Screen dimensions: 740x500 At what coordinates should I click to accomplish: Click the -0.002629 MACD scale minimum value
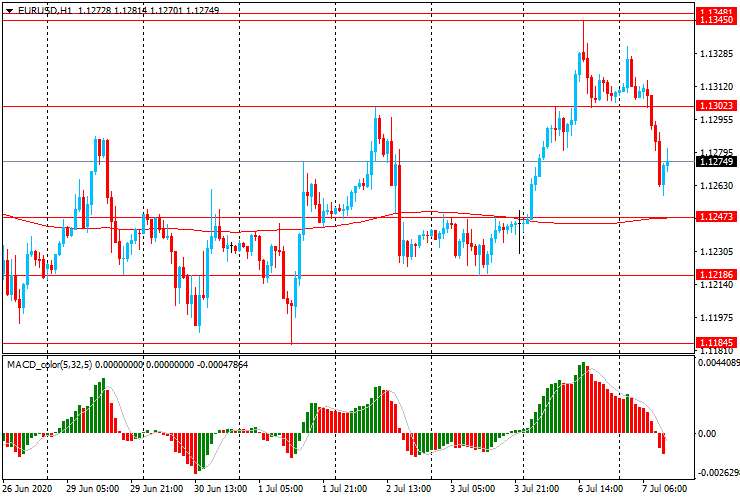pos(718,473)
